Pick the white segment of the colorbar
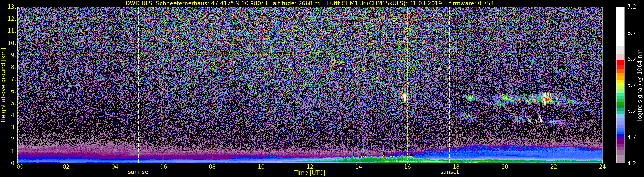The height and width of the screenshot is (177, 644). tap(620, 26)
